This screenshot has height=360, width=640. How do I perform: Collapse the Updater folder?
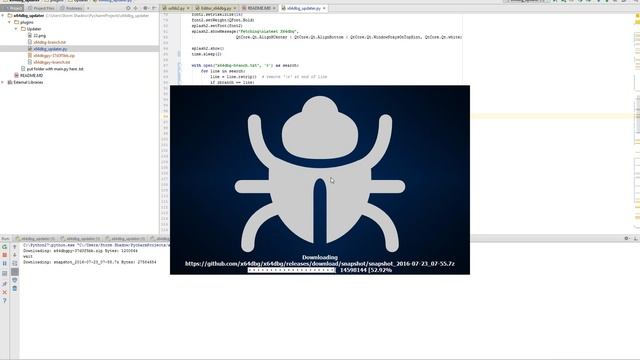coord(16,29)
